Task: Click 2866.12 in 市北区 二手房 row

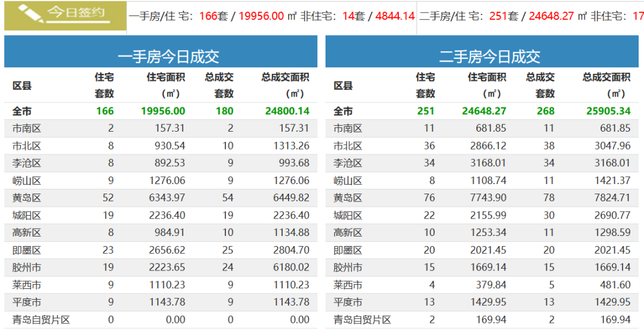Action: (x=488, y=146)
